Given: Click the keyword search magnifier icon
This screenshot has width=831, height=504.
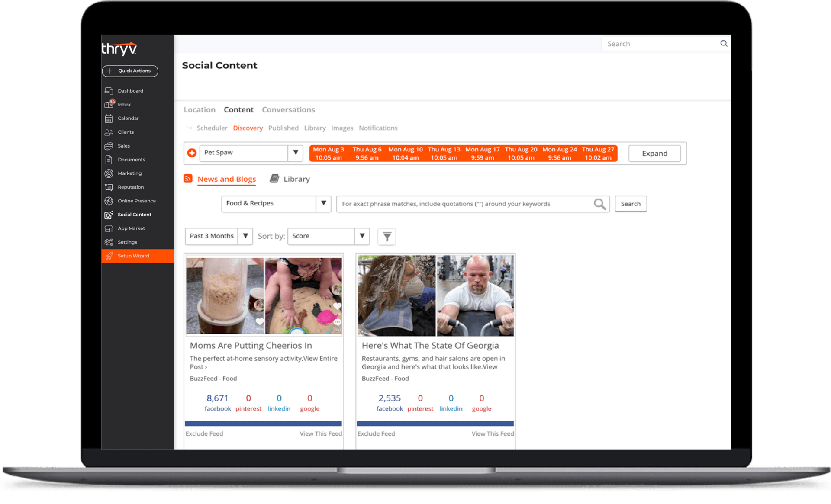Looking at the screenshot, I should (599, 204).
